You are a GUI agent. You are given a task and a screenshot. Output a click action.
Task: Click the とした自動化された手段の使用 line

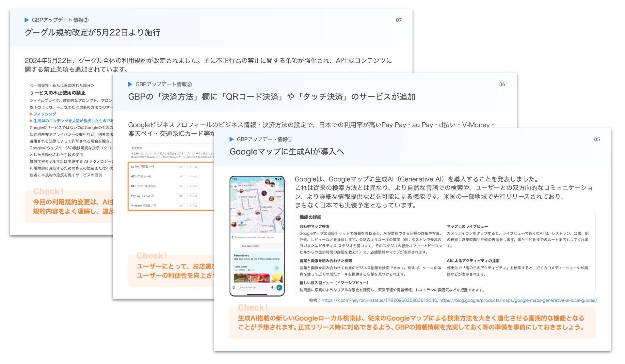[56, 155]
